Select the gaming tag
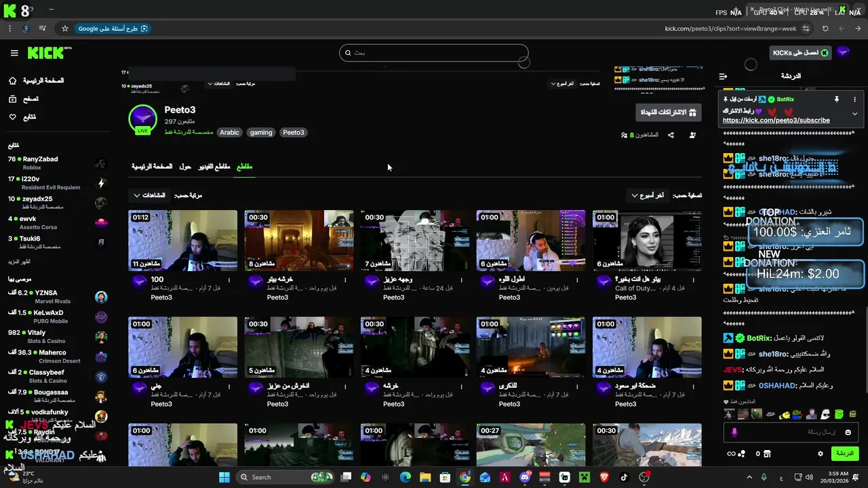 coord(261,133)
